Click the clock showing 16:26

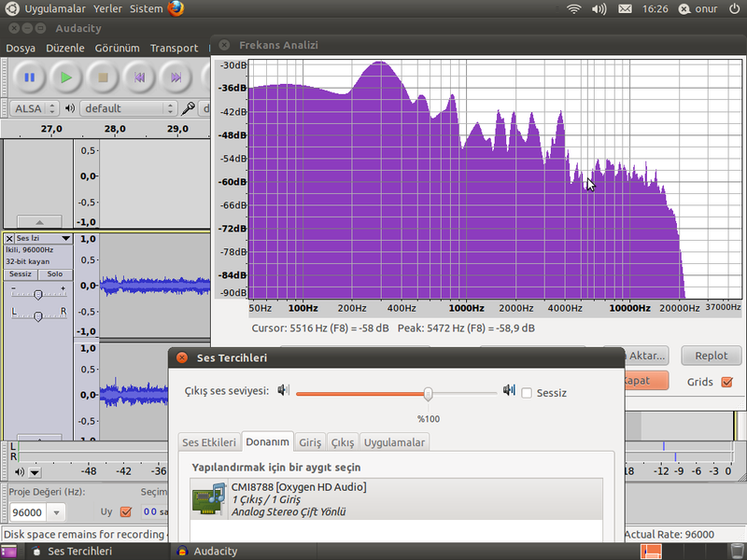click(x=655, y=8)
